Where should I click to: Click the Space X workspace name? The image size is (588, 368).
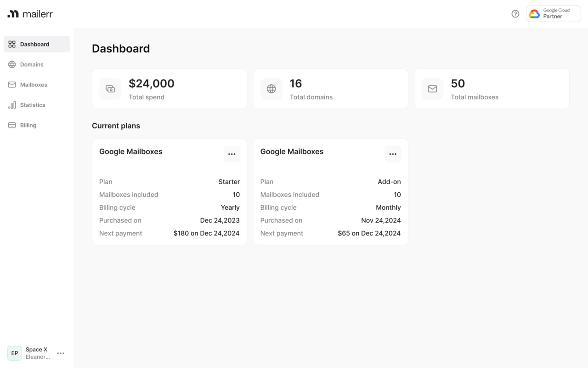coord(37,350)
